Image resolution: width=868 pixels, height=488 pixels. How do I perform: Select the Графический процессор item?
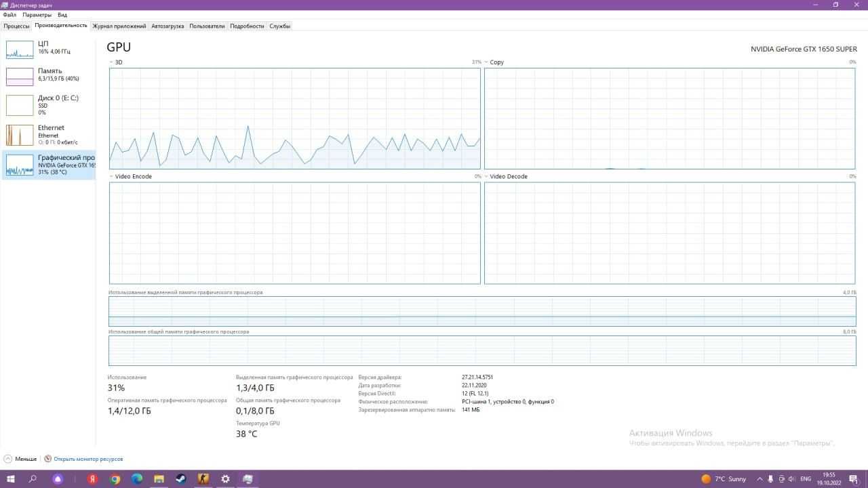(49, 165)
